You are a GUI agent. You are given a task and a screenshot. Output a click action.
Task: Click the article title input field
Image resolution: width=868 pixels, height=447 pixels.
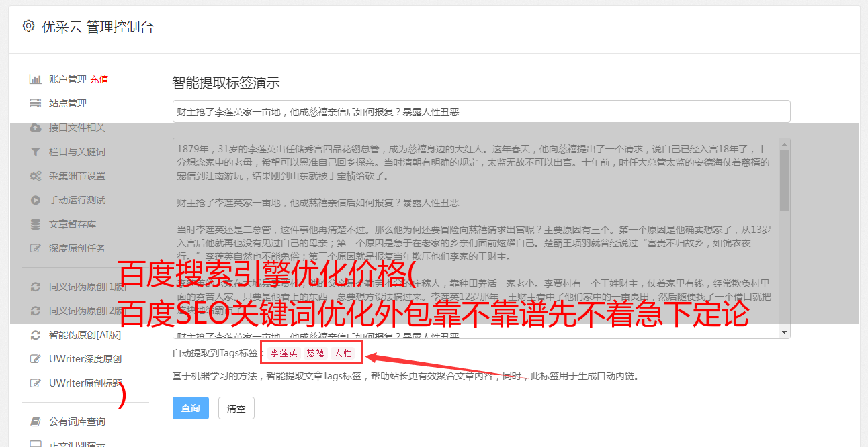[481, 111]
